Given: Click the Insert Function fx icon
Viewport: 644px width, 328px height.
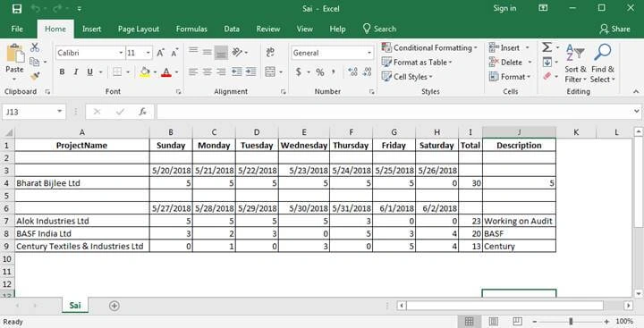Looking at the screenshot, I should pos(142,112).
